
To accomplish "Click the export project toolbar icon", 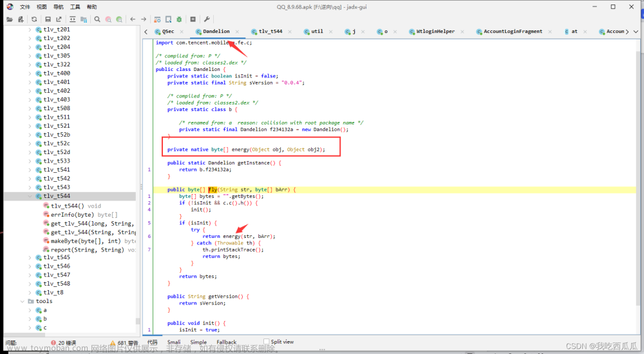I will coord(59,19).
